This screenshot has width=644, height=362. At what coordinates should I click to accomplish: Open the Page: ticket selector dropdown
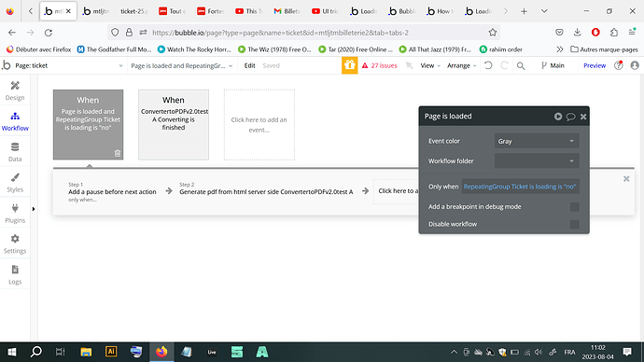(68, 65)
